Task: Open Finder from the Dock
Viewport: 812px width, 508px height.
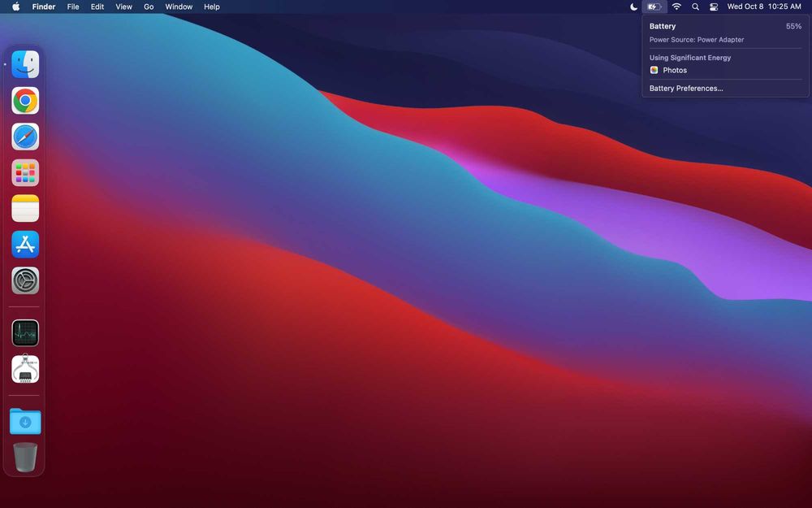Action: coord(25,64)
